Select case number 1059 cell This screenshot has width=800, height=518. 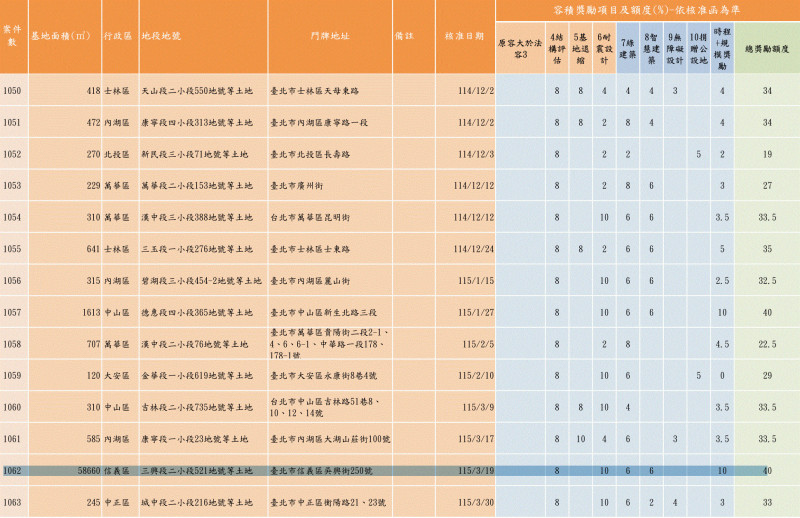click(12, 376)
